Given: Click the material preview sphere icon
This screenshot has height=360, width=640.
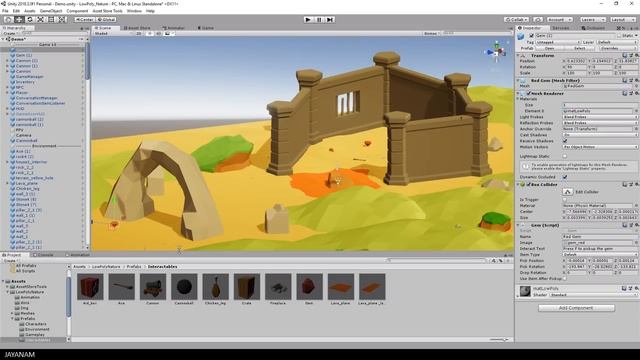Looking at the screenshot, I should pyautogui.click(x=525, y=291).
